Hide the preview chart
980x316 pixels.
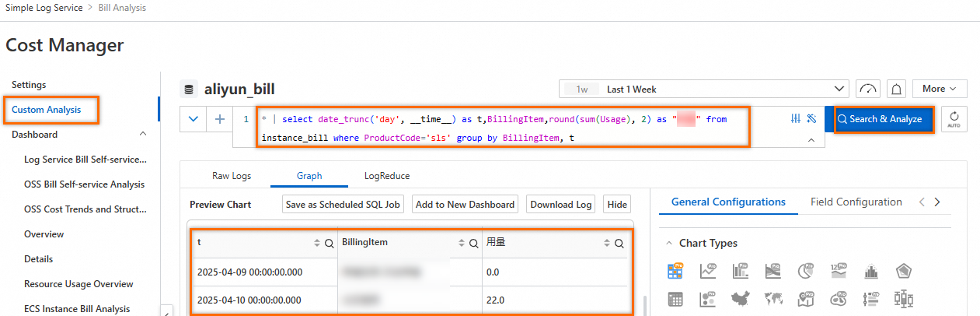617,204
